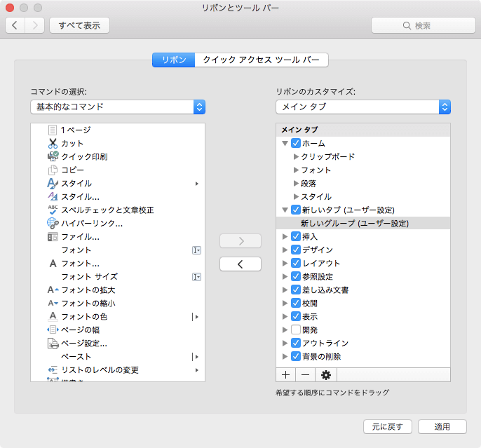Switch to the Quick Access Toolbar tab
Screen dimensions: 481x448
coord(261,60)
